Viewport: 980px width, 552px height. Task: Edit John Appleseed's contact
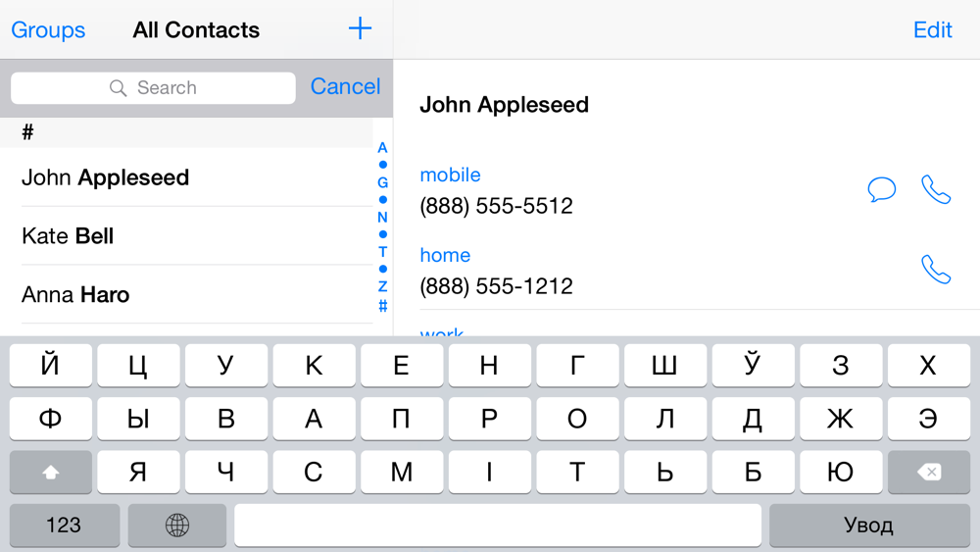click(933, 30)
